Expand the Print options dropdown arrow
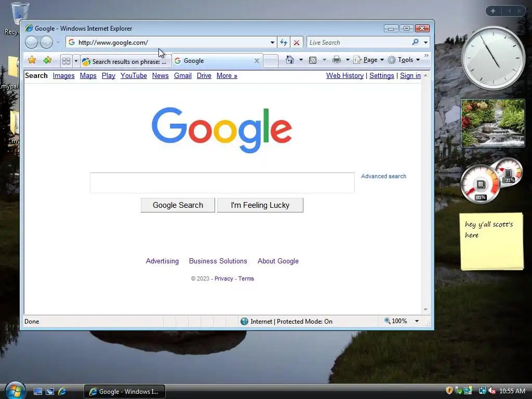Image resolution: width=532 pixels, height=399 pixels. (348, 60)
